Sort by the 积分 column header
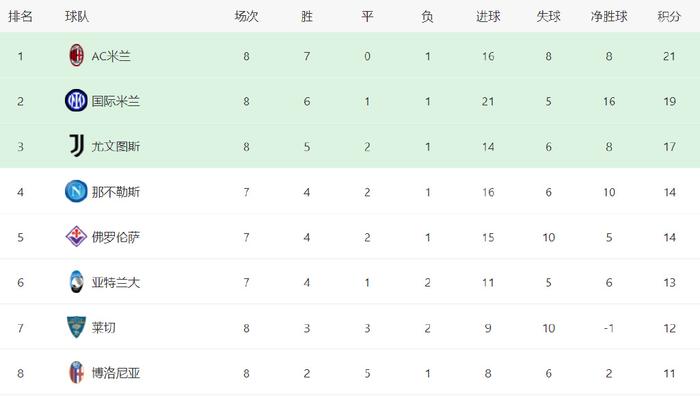Image resolution: width=700 pixels, height=396 pixels. coord(669,17)
